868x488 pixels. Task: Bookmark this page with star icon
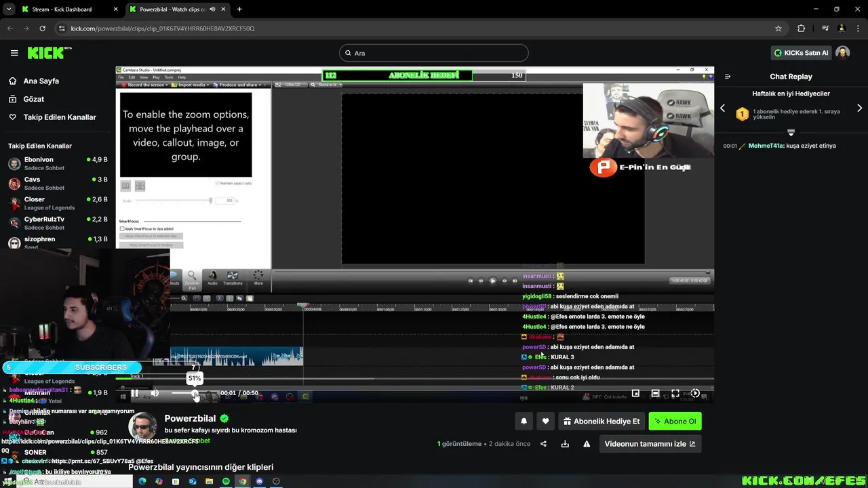[x=778, y=28]
